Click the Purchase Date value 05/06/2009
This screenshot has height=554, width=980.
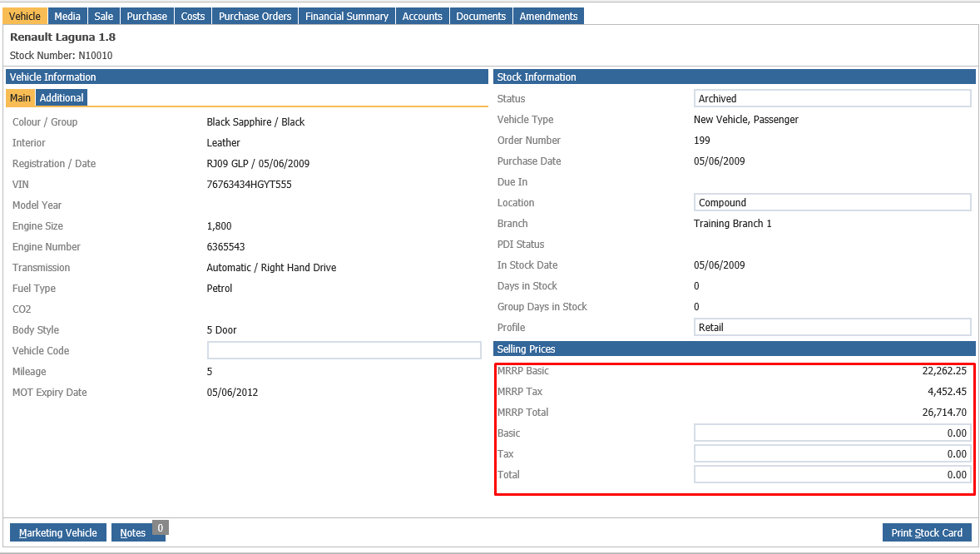pyautogui.click(x=720, y=161)
